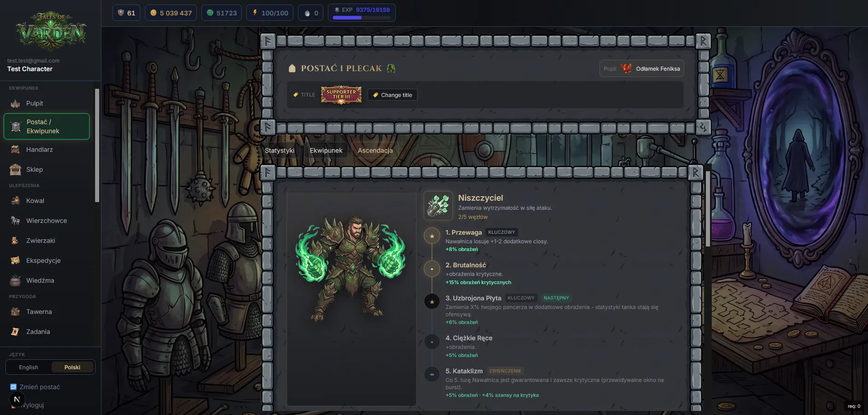Viewport: 868px width, 415px height.
Task: Click the Zwierzaki pets icon
Action: click(15, 241)
